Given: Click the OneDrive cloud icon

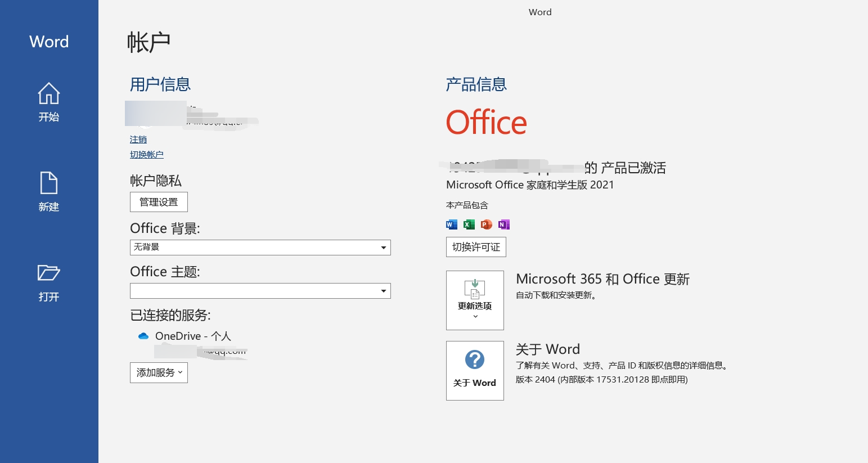Looking at the screenshot, I should [x=143, y=336].
